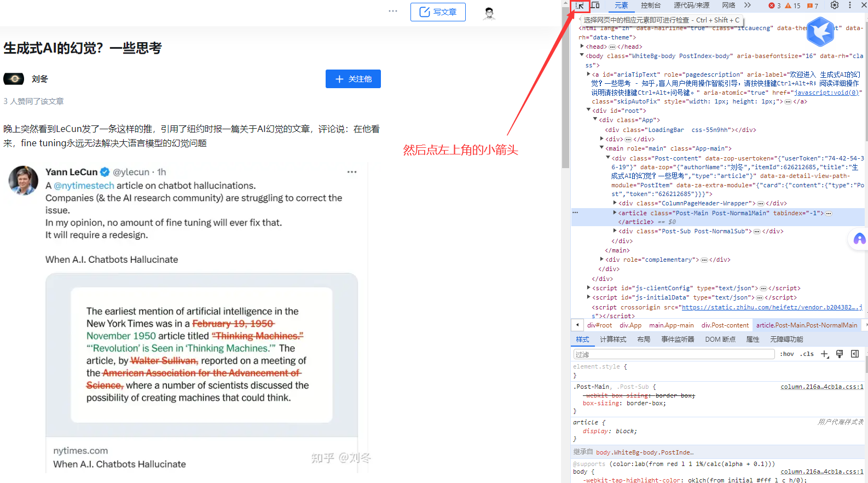868x483 pixels.
Task: Toggle the .cls class editor
Action: click(x=807, y=354)
